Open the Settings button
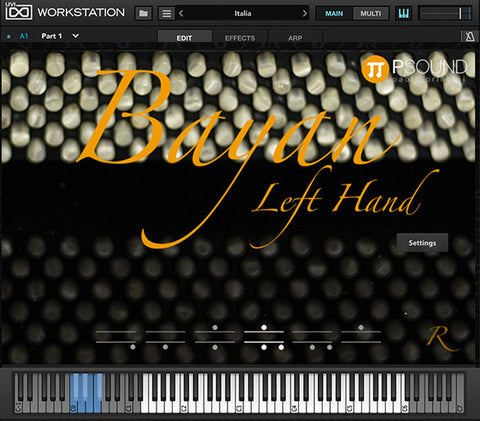 click(422, 243)
